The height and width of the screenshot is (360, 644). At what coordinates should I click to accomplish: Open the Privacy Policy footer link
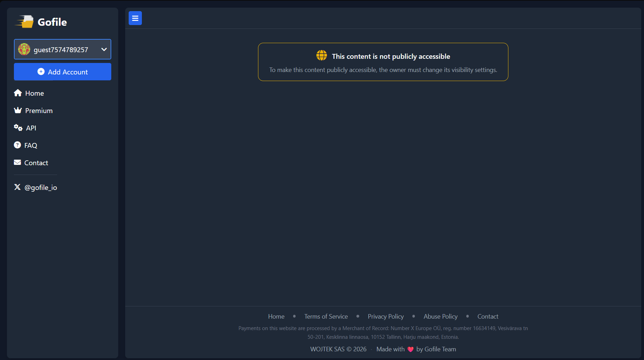tap(386, 317)
